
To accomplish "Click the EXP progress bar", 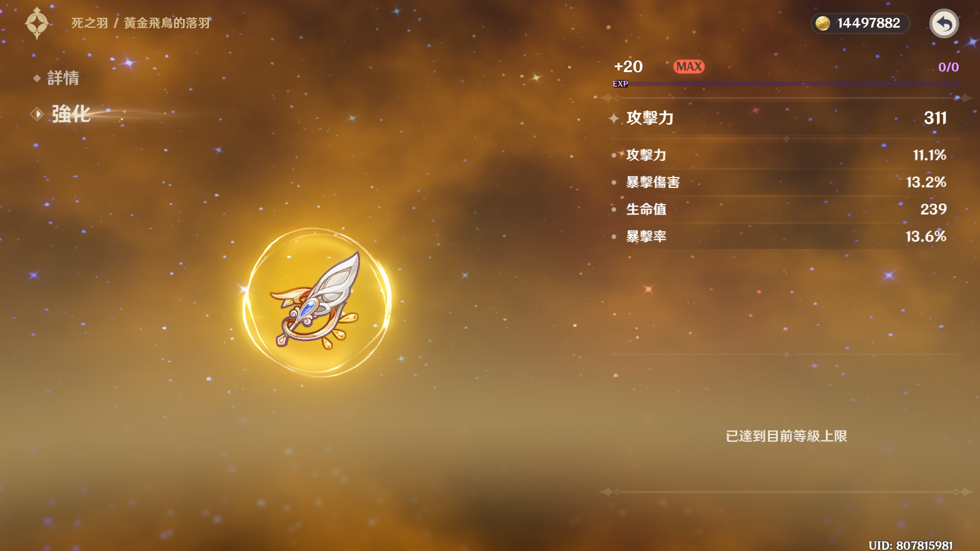I will (x=786, y=84).
